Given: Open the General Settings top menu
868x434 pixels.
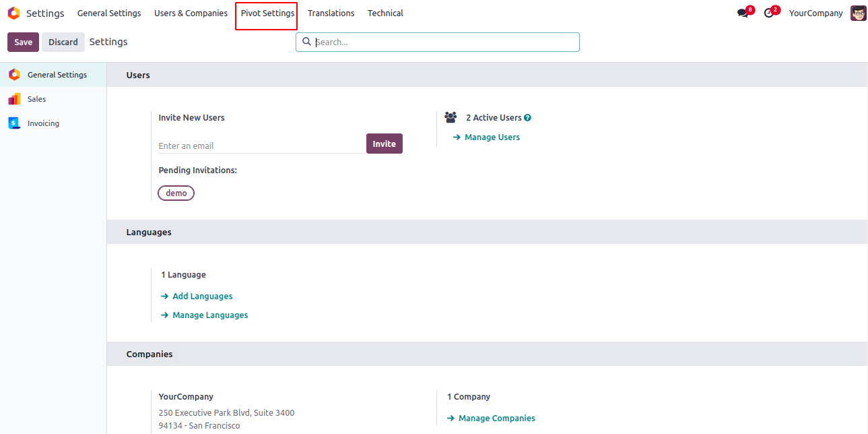Looking at the screenshot, I should 109,13.
